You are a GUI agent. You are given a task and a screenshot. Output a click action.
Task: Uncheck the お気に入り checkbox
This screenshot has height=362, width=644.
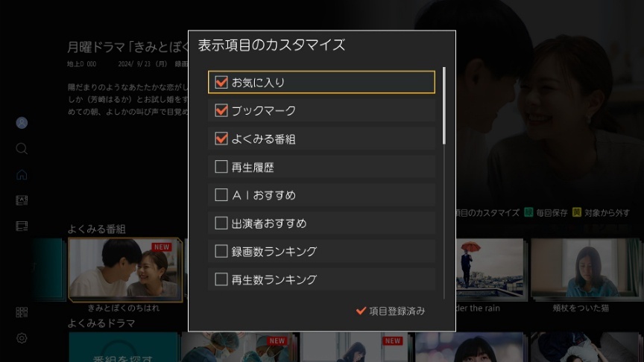[x=221, y=82]
